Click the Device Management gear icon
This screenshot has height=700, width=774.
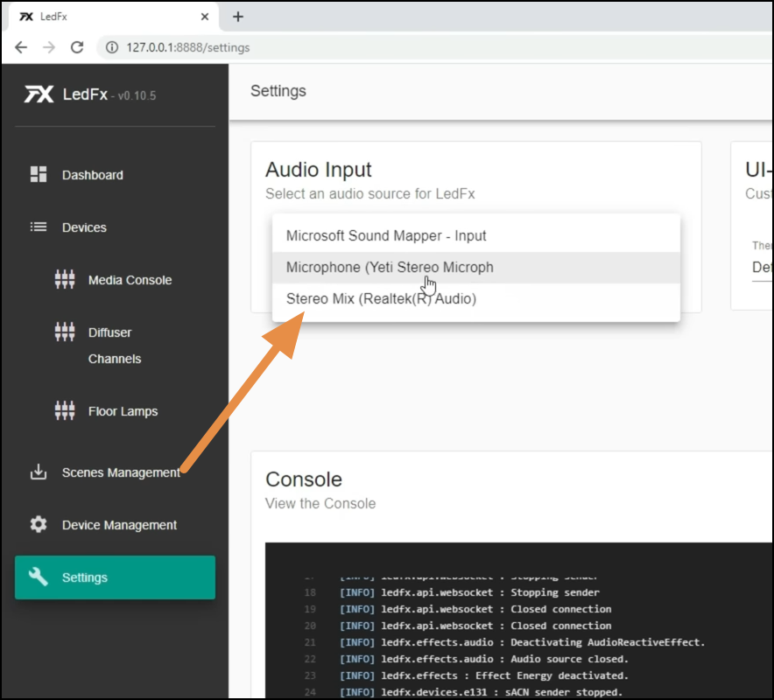click(x=39, y=524)
